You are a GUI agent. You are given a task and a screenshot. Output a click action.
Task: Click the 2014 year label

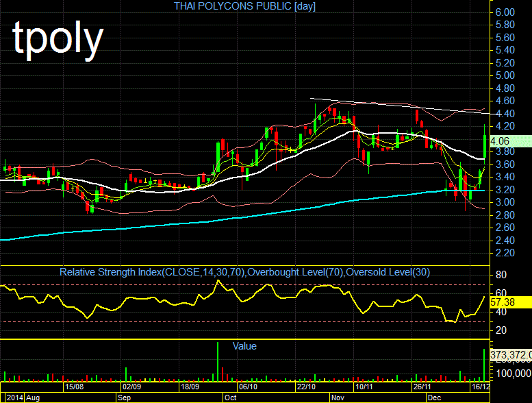[15, 398]
